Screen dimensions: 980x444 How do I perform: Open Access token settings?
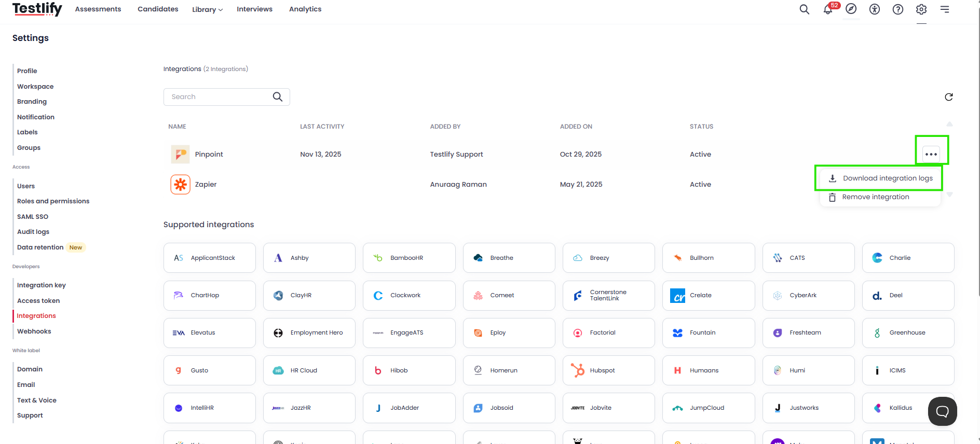[38, 301]
